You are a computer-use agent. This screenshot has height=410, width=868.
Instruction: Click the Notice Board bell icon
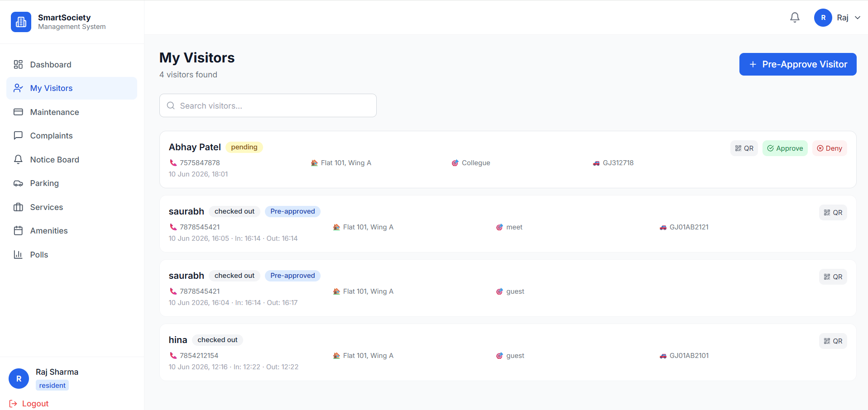point(18,160)
